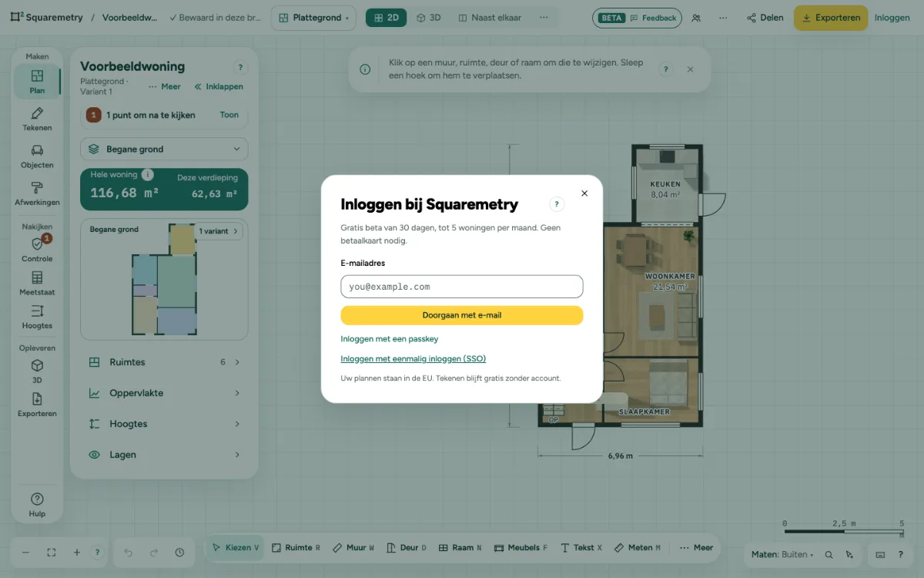Open the history clock icon

coord(179,553)
